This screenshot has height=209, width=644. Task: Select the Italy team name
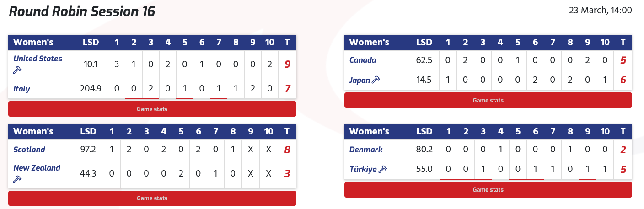[x=21, y=89]
